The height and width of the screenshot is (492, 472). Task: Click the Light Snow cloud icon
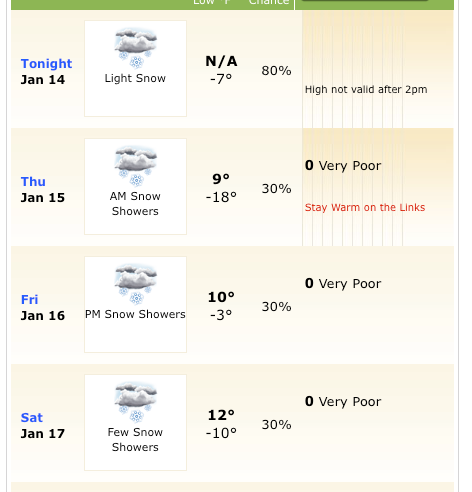[x=136, y=48]
